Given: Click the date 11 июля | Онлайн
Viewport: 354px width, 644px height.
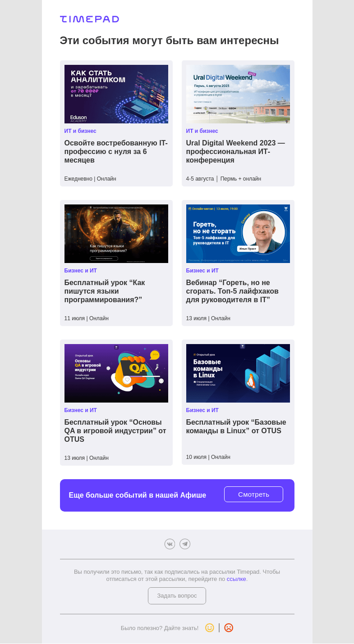Looking at the screenshot, I should [x=87, y=318].
